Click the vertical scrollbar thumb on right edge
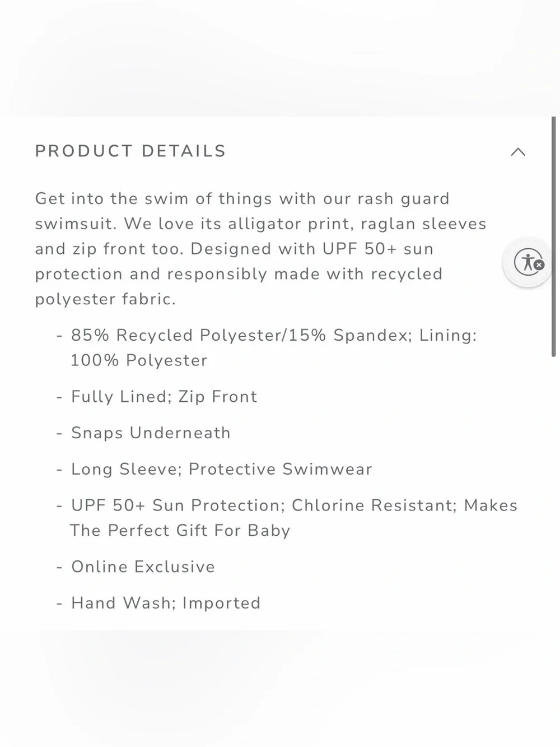The width and height of the screenshot is (560, 747). coord(553,236)
